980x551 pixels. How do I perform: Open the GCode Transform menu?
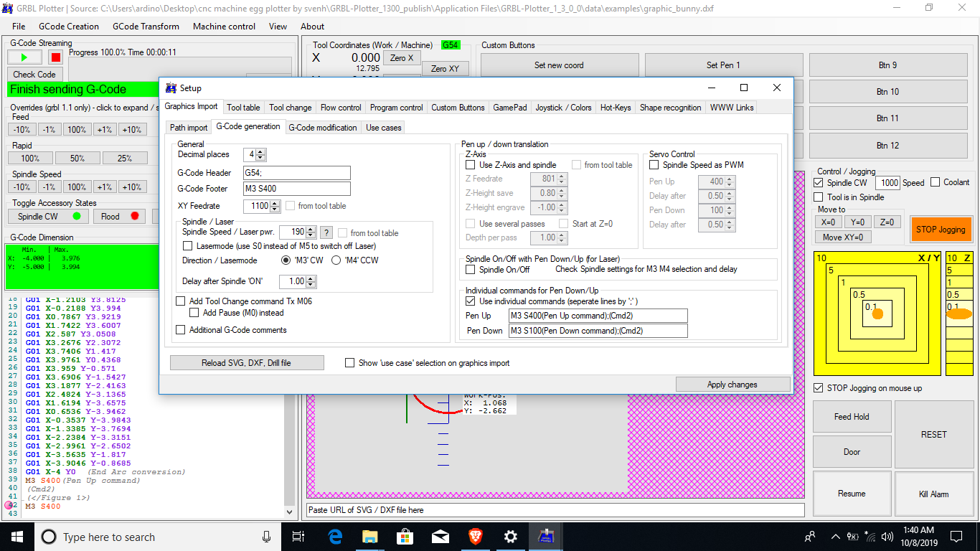coord(146,27)
